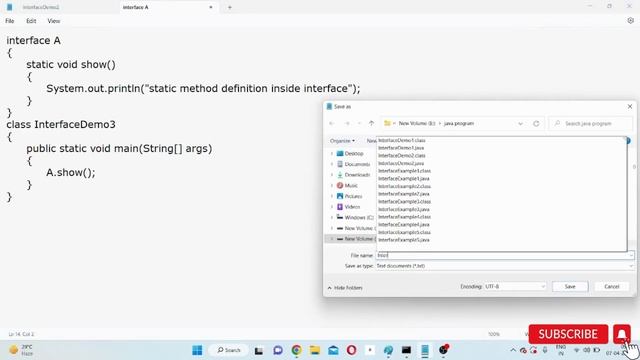
Task: Open recent locations dropdown arrow
Action: (359, 123)
